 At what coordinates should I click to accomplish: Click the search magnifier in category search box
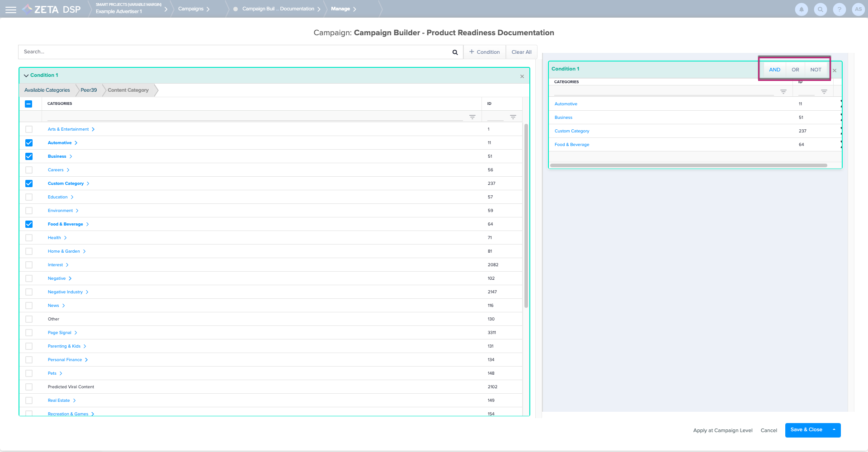[455, 52]
